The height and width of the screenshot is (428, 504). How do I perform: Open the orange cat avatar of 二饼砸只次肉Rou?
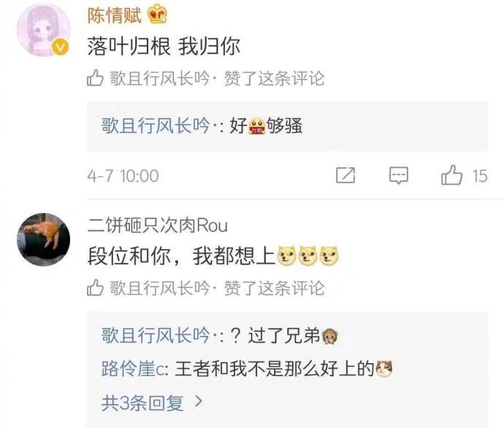pyautogui.click(x=43, y=240)
